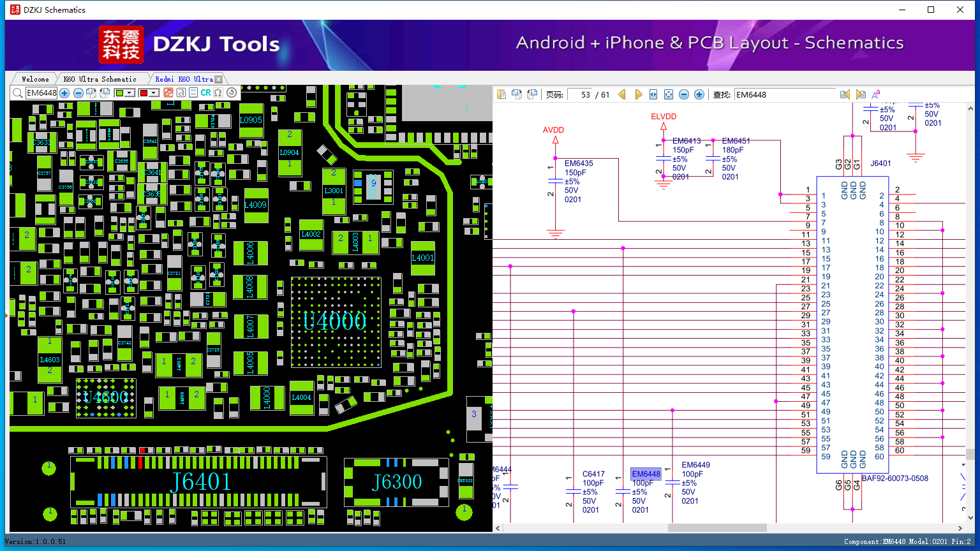Select inductor L4004 on the PCB
Screen dimensions: 980x551
pos(301,398)
